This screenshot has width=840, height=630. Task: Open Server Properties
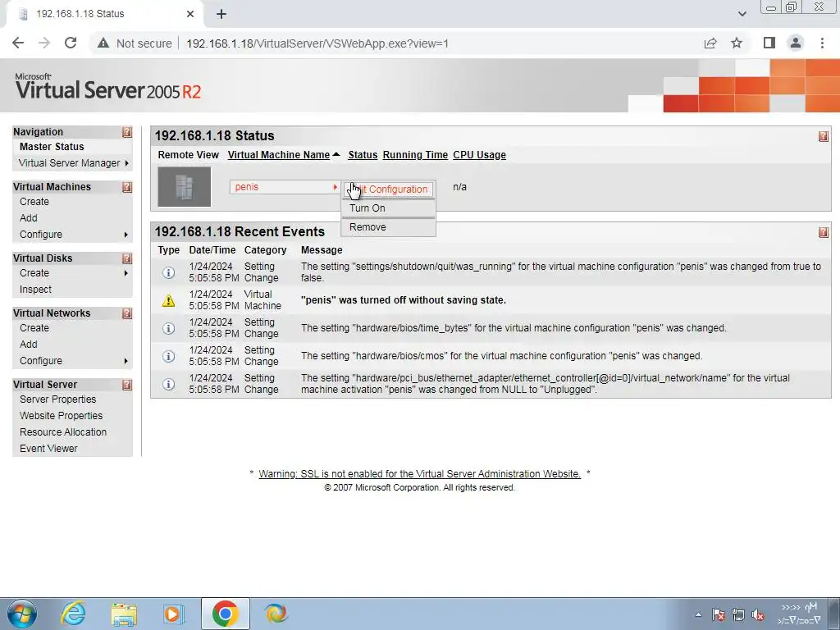(58, 399)
